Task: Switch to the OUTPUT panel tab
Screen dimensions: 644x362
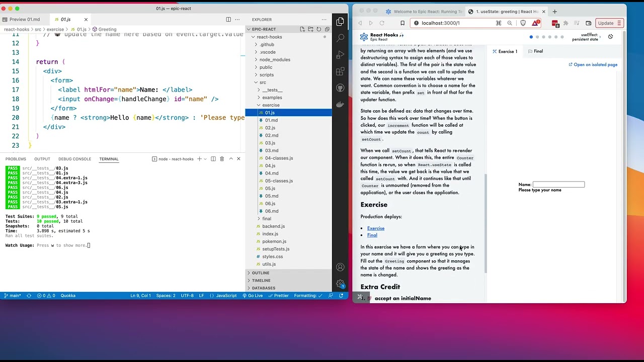Action: [x=42, y=159]
